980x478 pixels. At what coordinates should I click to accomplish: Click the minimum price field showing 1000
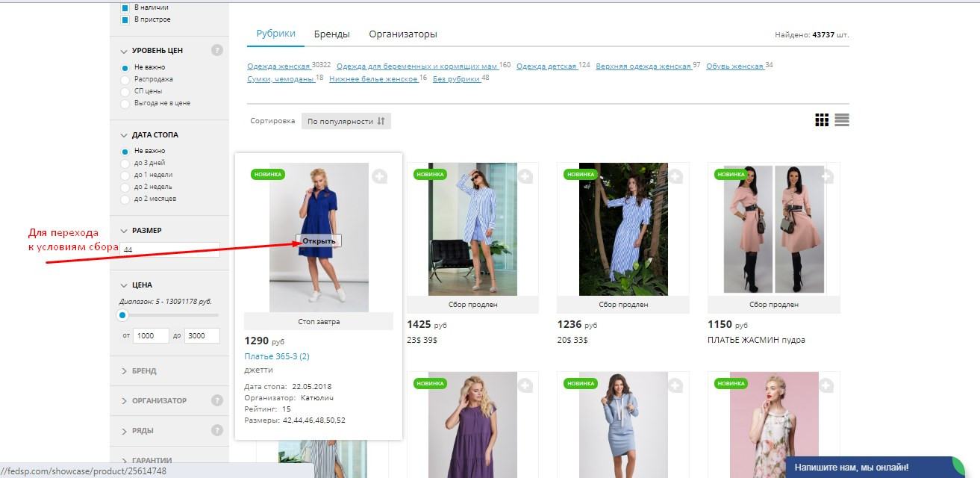pos(152,336)
